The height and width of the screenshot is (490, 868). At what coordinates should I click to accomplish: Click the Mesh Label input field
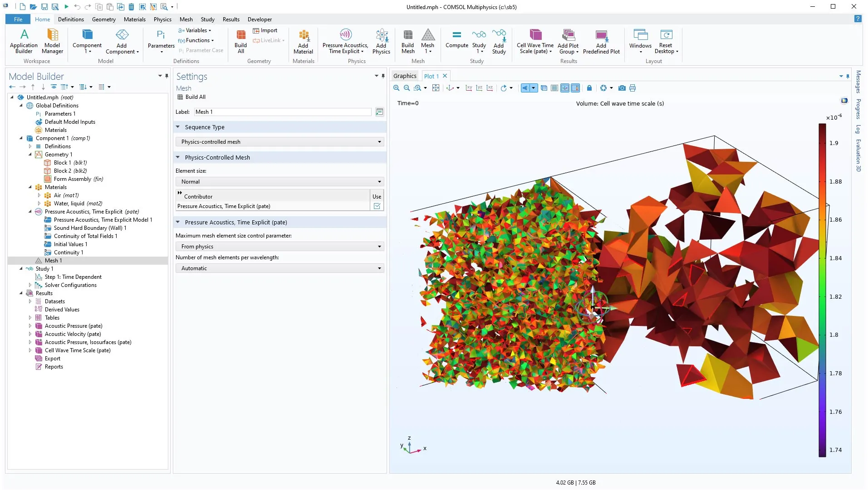tap(282, 112)
